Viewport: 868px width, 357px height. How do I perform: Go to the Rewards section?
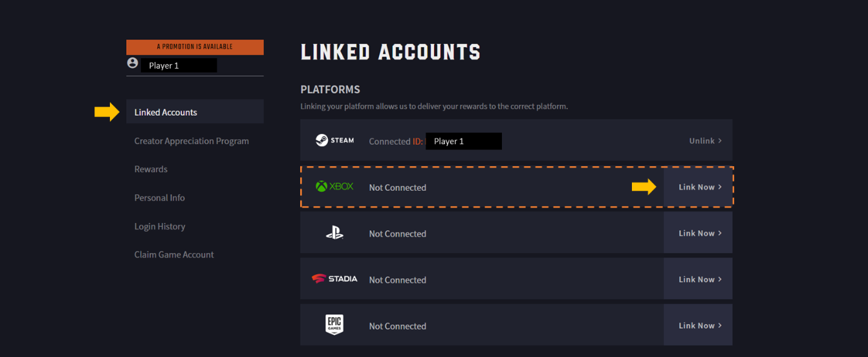[x=151, y=169]
